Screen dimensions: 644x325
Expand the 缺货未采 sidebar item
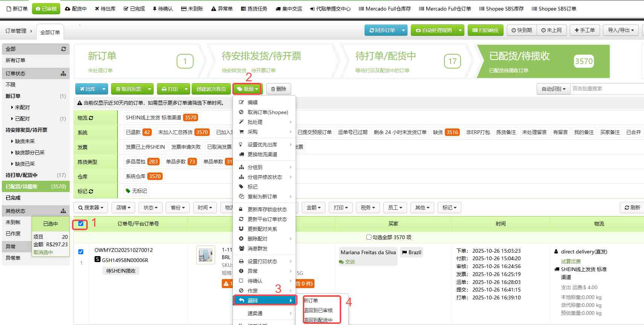pos(25,141)
